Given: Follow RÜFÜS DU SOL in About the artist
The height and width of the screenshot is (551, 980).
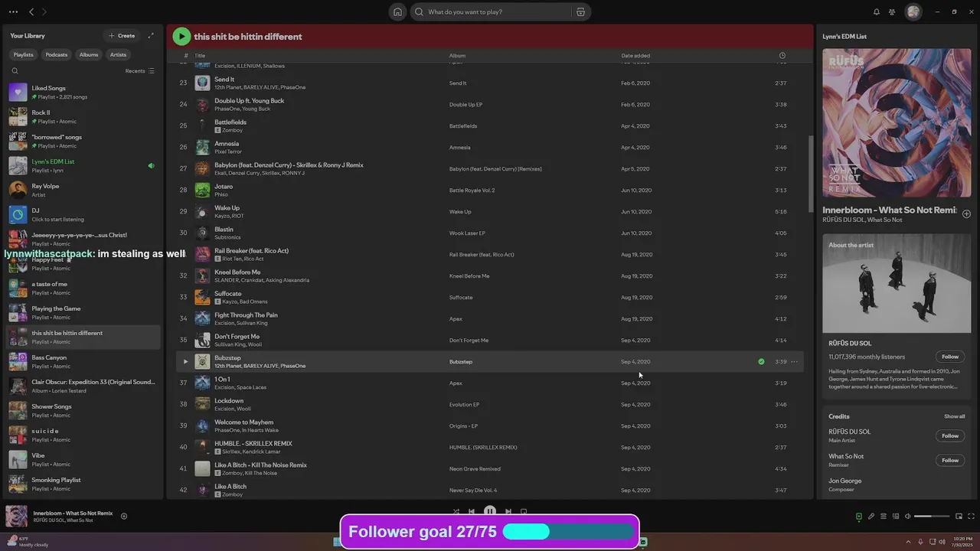Looking at the screenshot, I should pos(950,357).
